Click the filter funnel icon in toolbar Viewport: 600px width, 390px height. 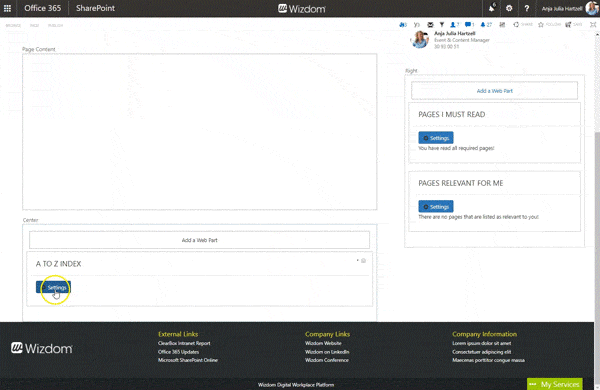coord(442,24)
